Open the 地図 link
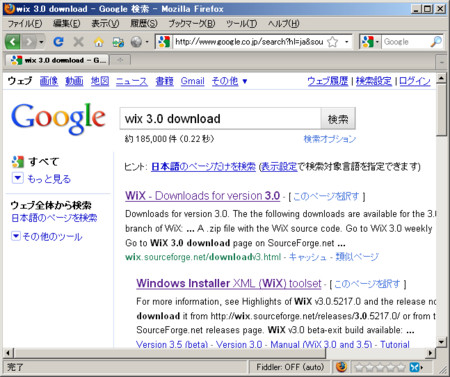 point(100,81)
